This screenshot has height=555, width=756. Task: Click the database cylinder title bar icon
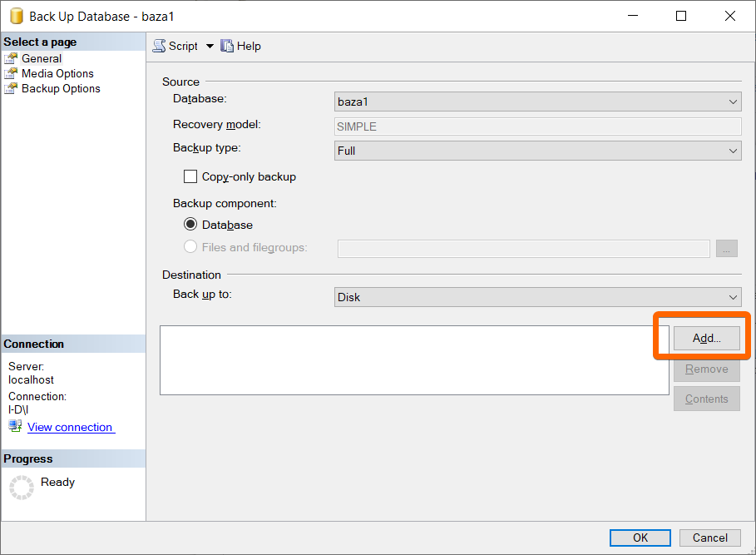17,16
